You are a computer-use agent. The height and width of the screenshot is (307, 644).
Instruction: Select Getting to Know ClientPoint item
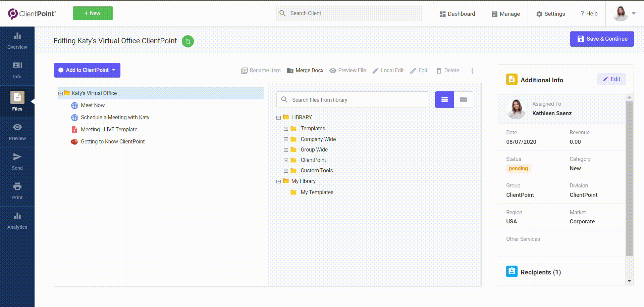point(113,142)
